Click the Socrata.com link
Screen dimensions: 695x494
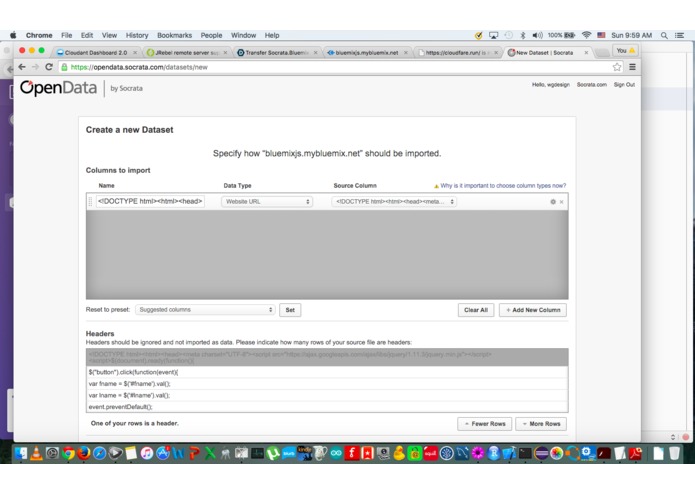tap(591, 85)
